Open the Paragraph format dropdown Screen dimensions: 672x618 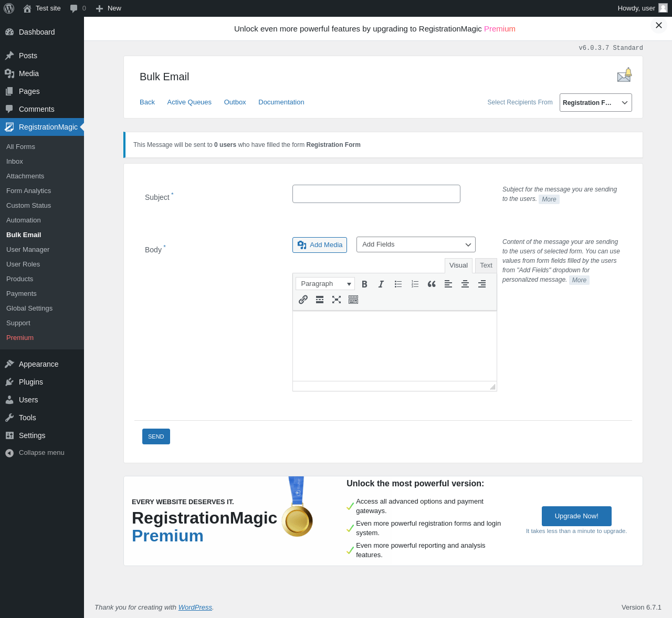click(325, 284)
